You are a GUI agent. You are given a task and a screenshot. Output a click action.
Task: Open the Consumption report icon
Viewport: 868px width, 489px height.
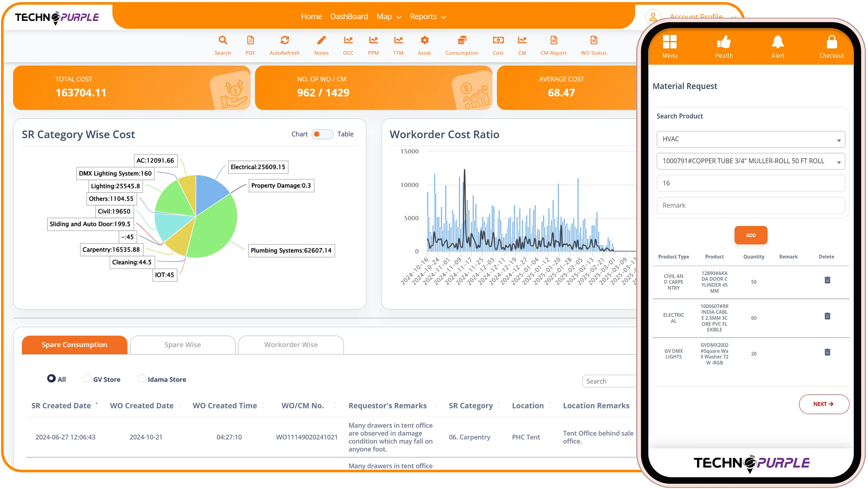tap(462, 46)
